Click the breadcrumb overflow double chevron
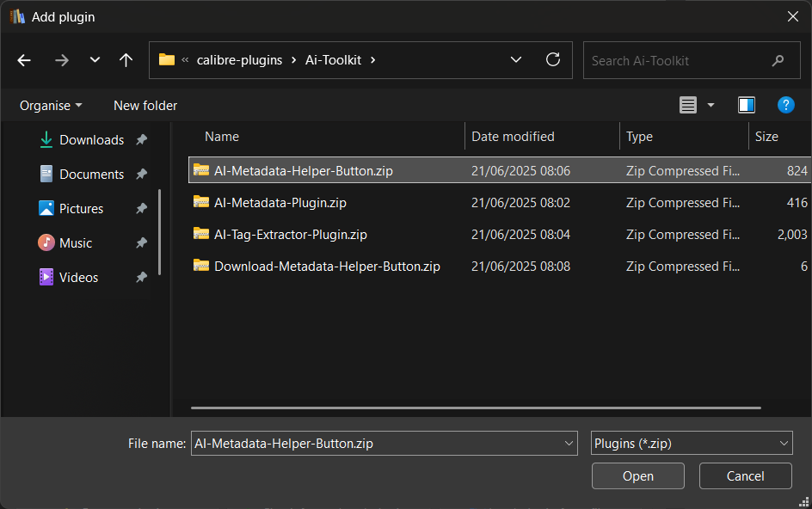812x509 pixels. click(x=185, y=60)
